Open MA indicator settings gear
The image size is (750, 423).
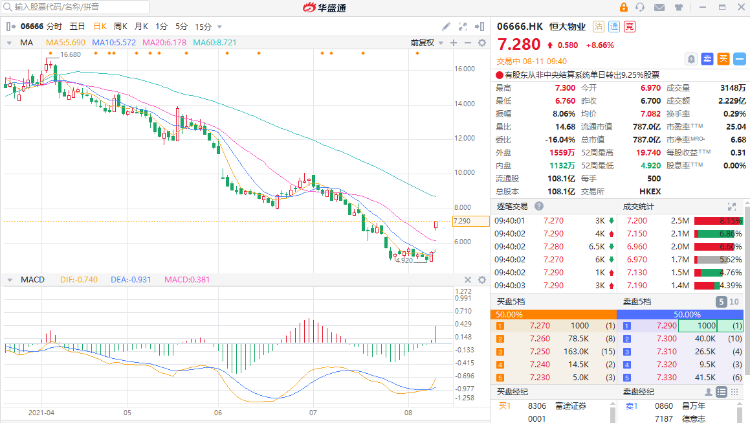pyautogui.click(x=482, y=43)
